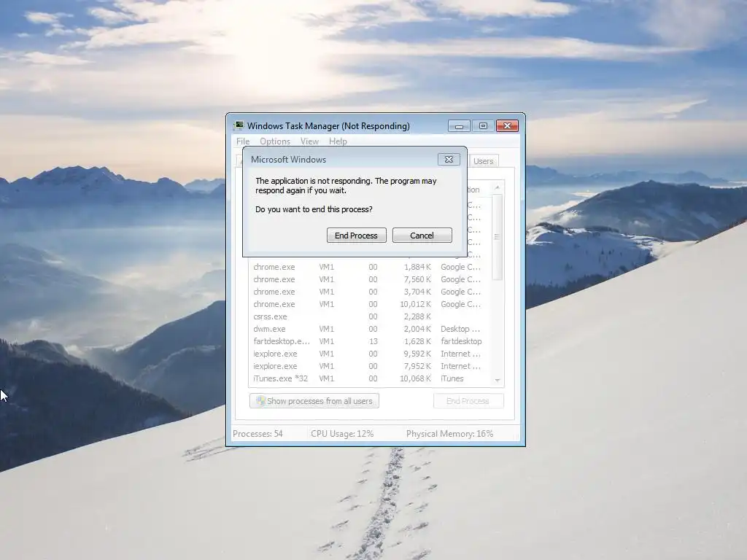This screenshot has width=747, height=560.
Task: Minimize the Windows Task Manager window
Action: click(460, 125)
